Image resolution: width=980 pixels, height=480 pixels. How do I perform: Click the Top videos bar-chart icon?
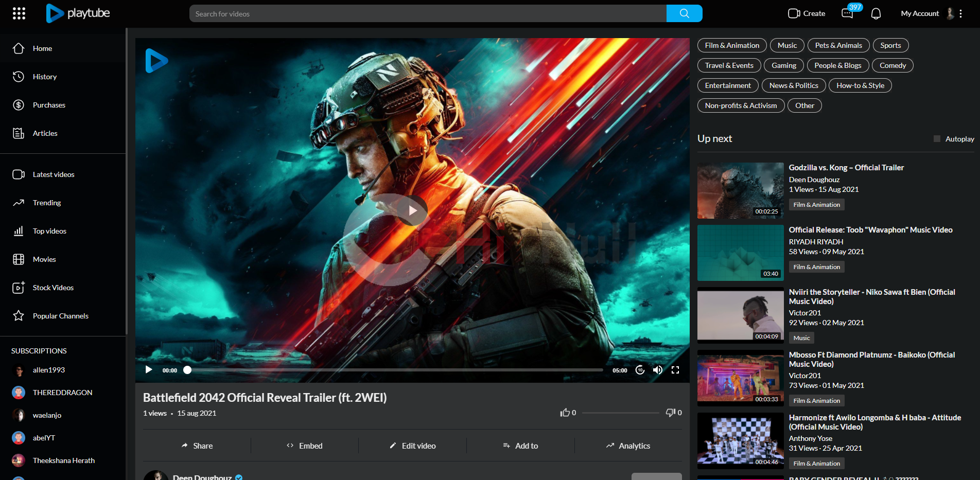click(19, 231)
